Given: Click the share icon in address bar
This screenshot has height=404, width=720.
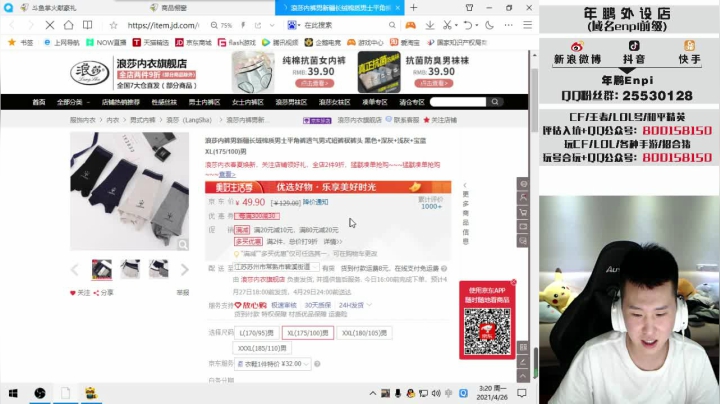Looking at the screenshot, I should pos(258,25).
